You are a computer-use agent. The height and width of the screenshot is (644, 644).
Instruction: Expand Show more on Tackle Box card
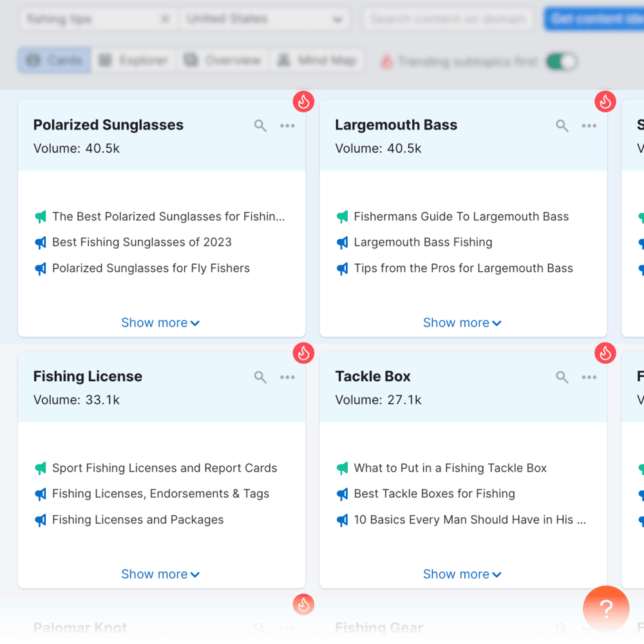pos(462,574)
